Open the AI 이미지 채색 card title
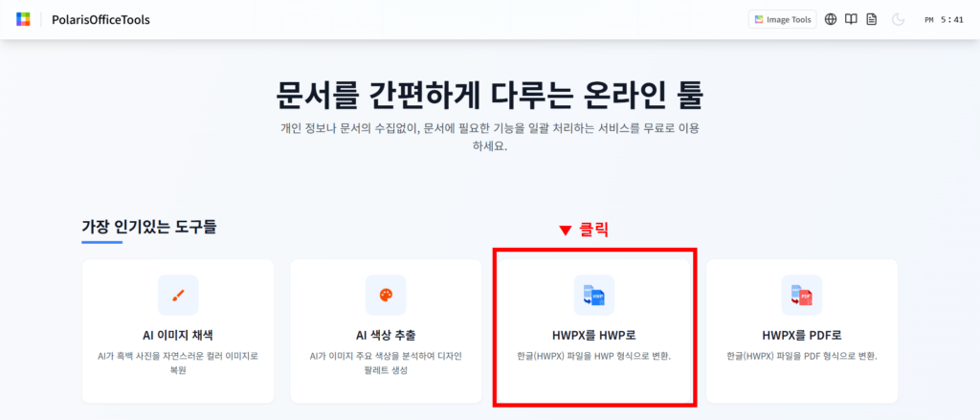Viewport: 980px width, 420px height. point(178,335)
